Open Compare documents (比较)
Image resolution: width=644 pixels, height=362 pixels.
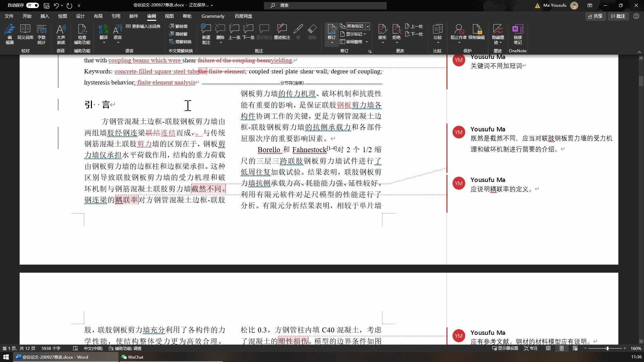(x=437, y=34)
